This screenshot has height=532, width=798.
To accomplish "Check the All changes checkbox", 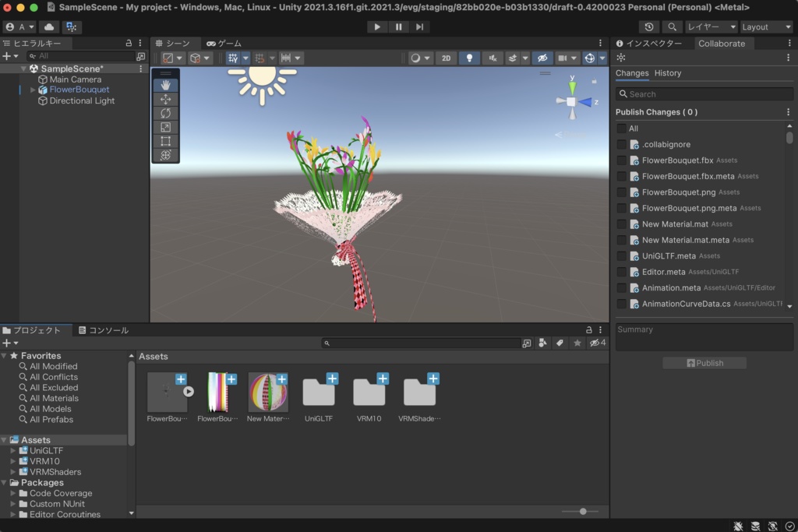I will click(621, 129).
